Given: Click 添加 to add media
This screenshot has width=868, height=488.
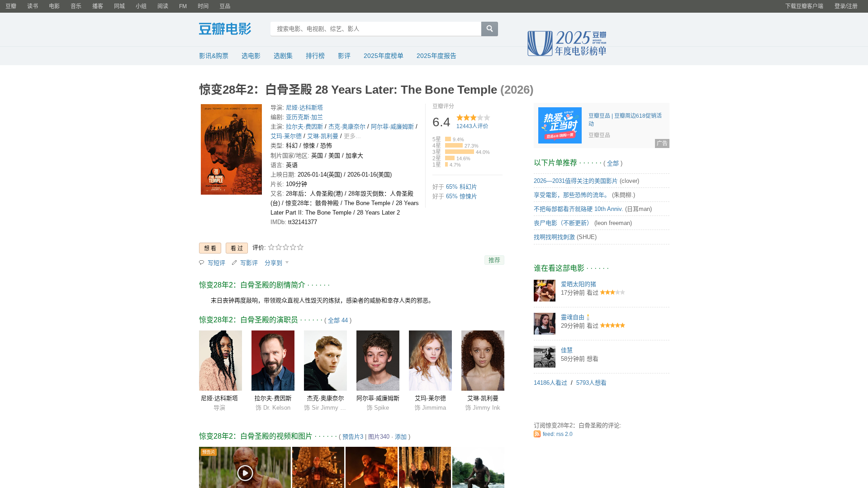Looking at the screenshot, I should click(401, 437).
